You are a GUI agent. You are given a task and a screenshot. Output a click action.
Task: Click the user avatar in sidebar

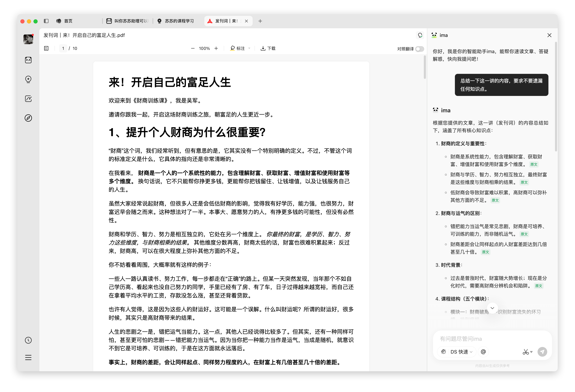coord(28,39)
